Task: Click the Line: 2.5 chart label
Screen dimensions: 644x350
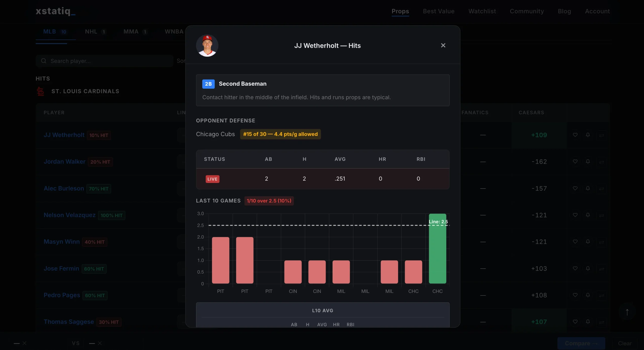Action: 438,222
